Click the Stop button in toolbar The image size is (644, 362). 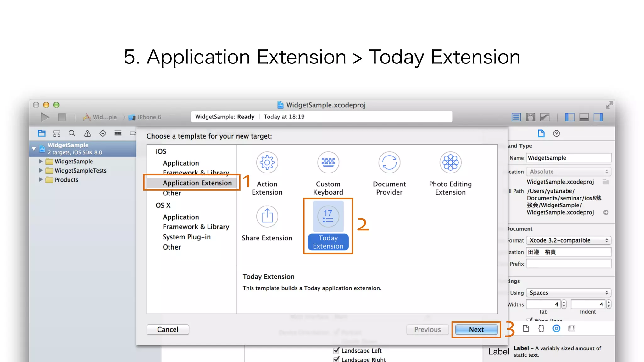(x=62, y=117)
